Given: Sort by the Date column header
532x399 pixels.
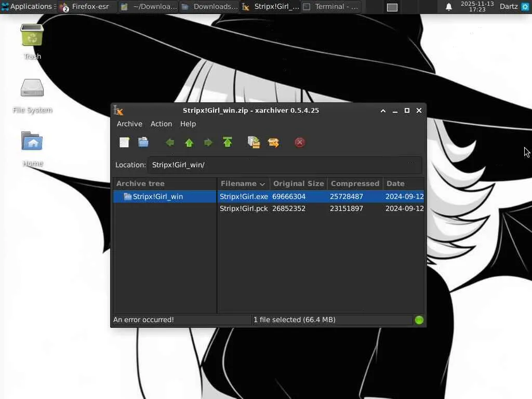Looking at the screenshot, I should [404, 183].
